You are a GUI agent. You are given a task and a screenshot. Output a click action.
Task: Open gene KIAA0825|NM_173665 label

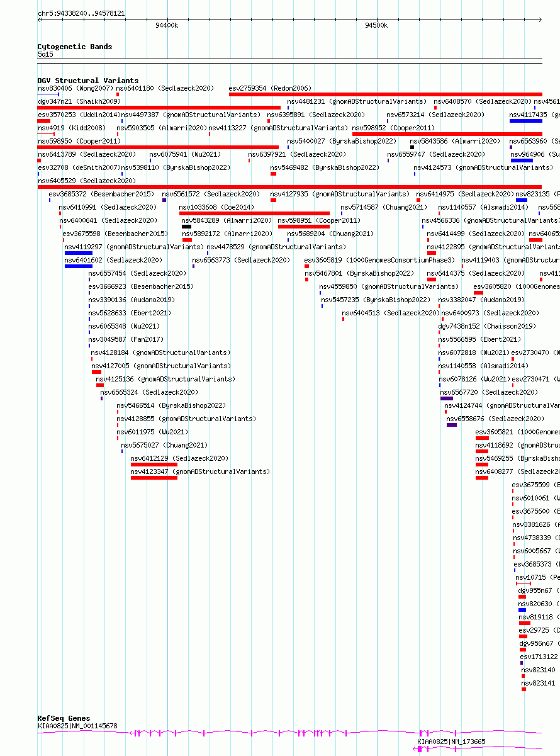click(x=451, y=742)
